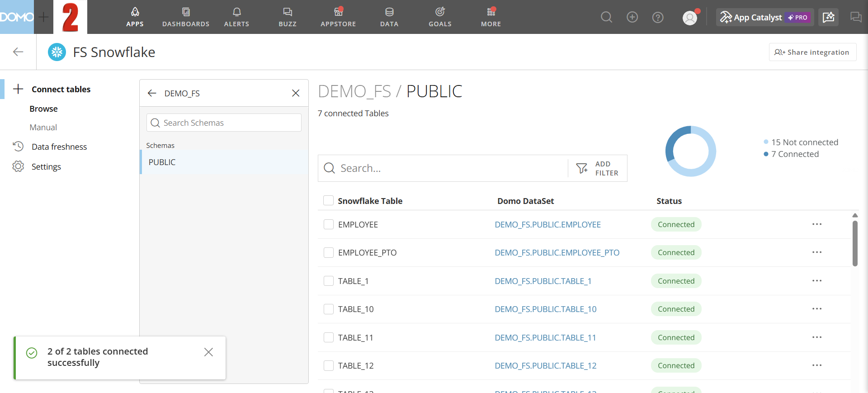868x393 pixels.
Task: Go back from DEMO_FS database panel
Action: 152,93
